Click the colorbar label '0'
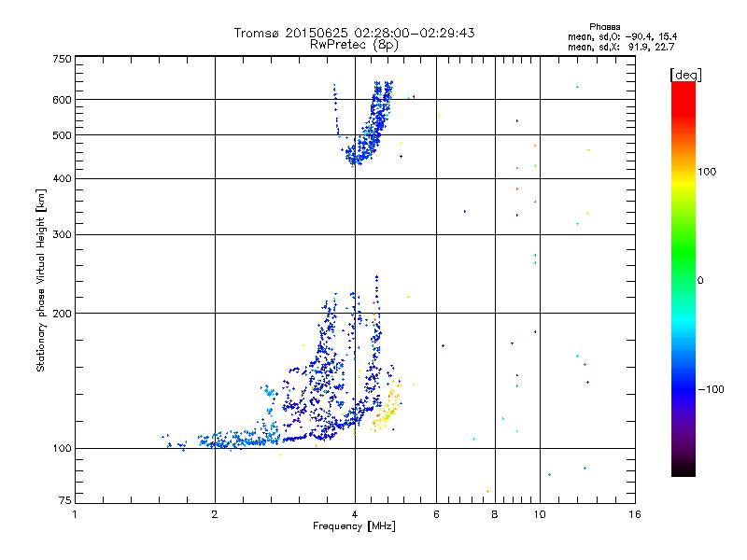The image size is (747, 560). (x=699, y=281)
